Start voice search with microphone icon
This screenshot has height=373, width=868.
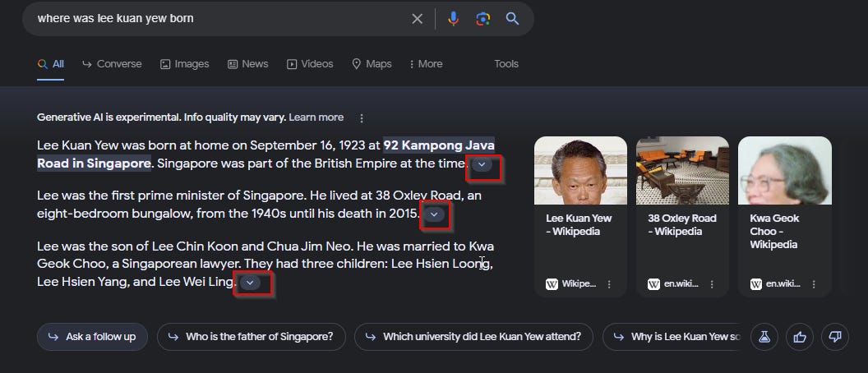tap(454, 19)
